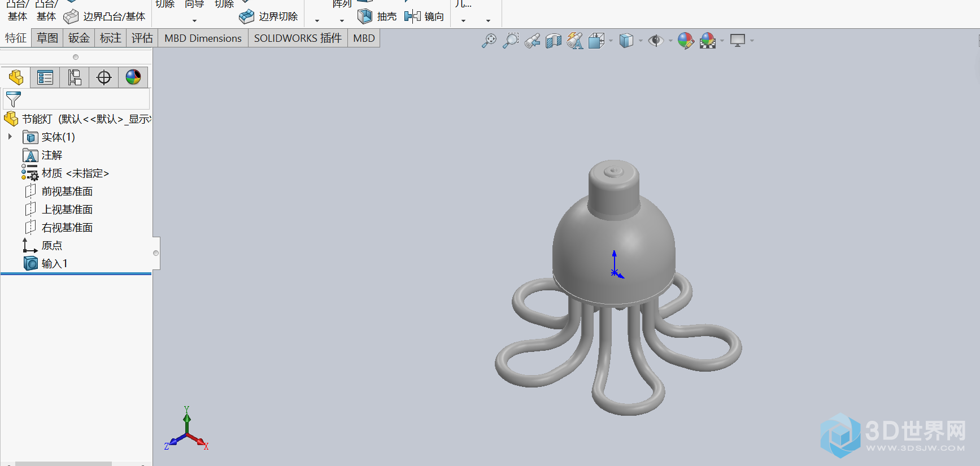Switch to DimXpertManager crosshair tab
Image resolution: width=980 pixels, height=466 pixels.
pyautogui.click(x=104, y=77)
